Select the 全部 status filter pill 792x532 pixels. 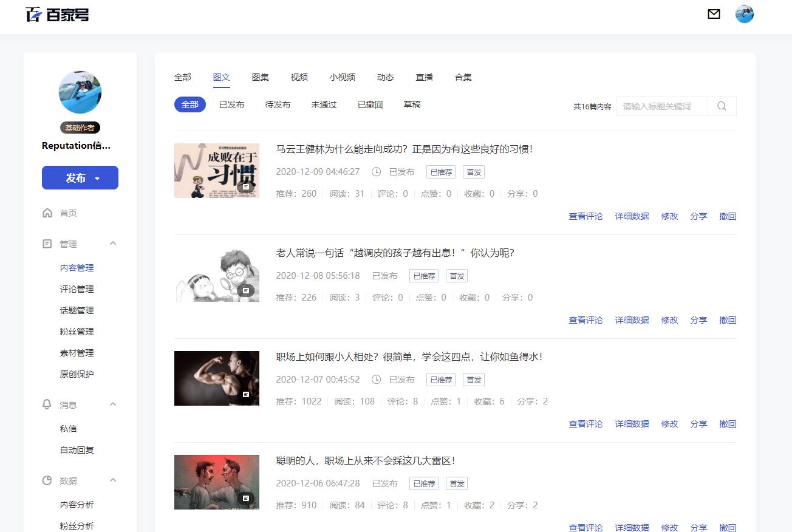point(190,104)
